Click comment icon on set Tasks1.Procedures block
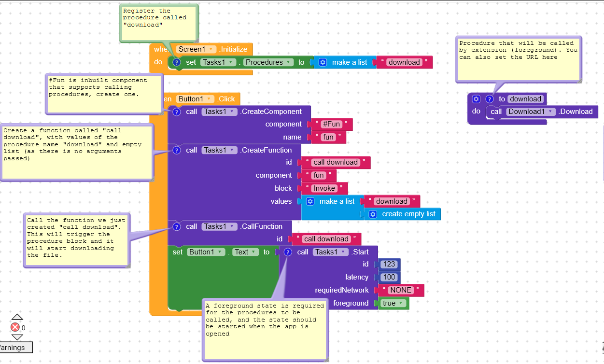This screenshot has width=604, height=364. [177, 62]
